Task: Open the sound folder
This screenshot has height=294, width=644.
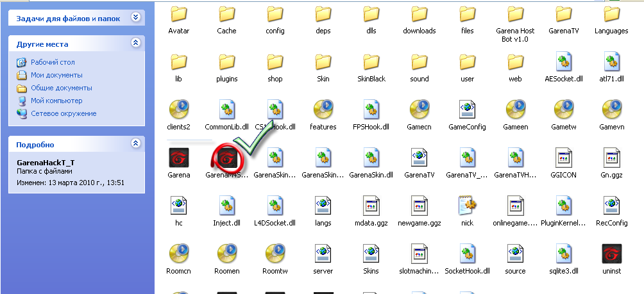Action: pyautogui.click(x=419, y=62)
